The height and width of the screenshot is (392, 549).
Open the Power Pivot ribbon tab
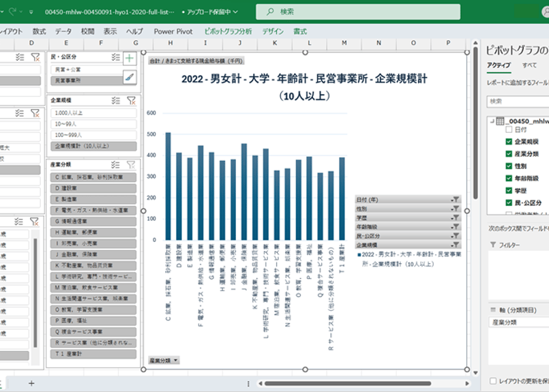point(173,31)
